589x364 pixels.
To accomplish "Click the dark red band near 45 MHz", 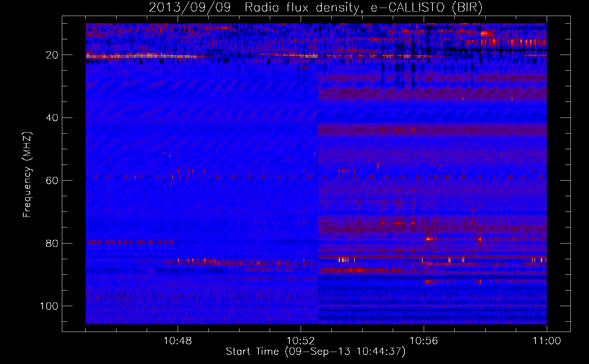I will tap(432, 130).
